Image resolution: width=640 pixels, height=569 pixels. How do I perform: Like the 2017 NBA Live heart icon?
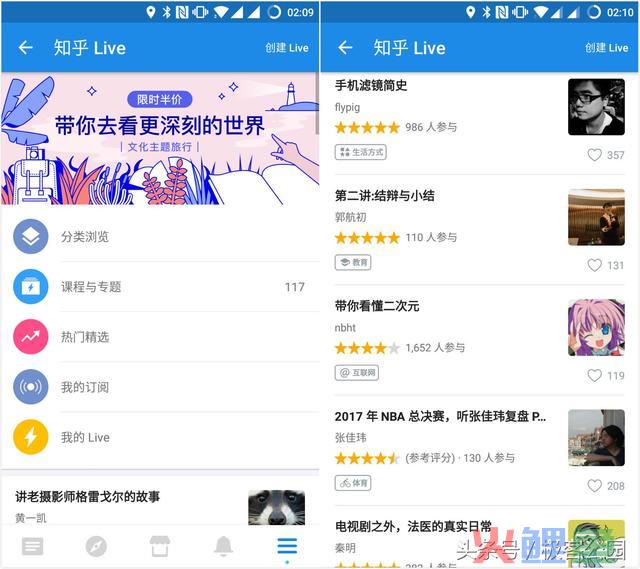coord(594,485)
